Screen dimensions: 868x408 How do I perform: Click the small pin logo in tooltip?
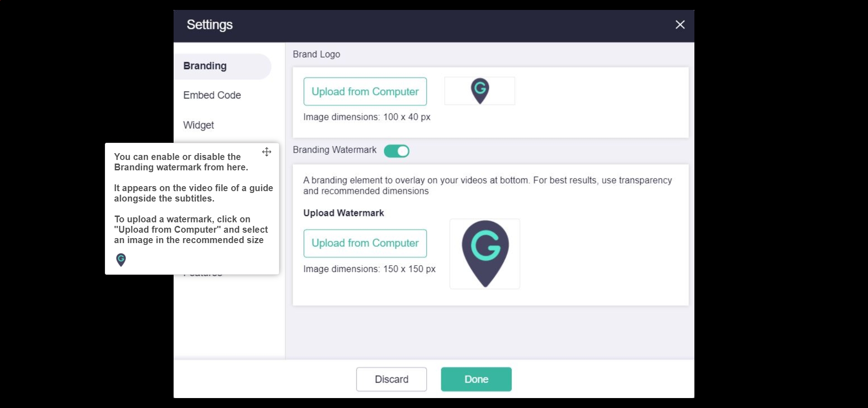click(x=121, y=260)
